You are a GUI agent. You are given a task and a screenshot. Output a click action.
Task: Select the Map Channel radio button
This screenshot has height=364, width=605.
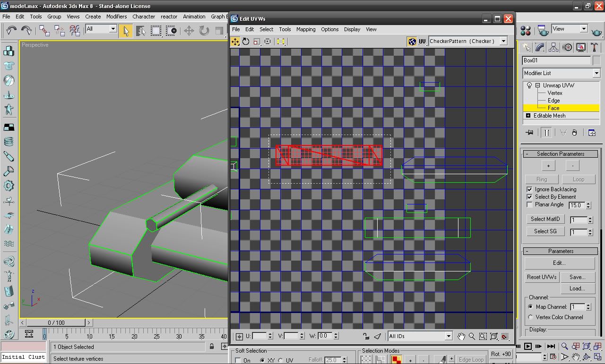[530, 307]
